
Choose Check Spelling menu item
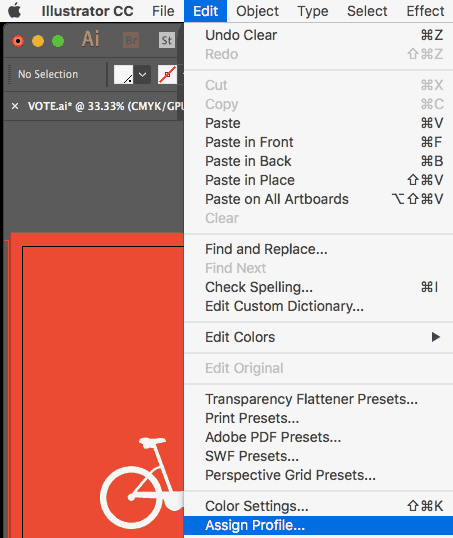tap(318, 287)
